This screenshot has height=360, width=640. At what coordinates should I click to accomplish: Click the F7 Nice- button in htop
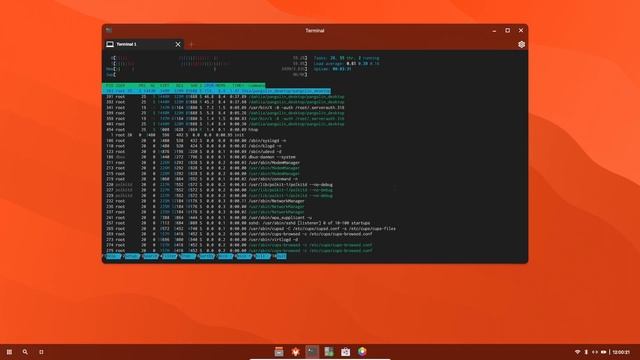pos(225,256)
